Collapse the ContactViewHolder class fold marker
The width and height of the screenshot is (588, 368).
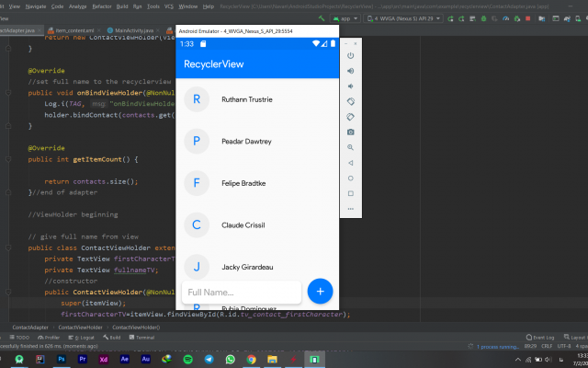point(8,247)
